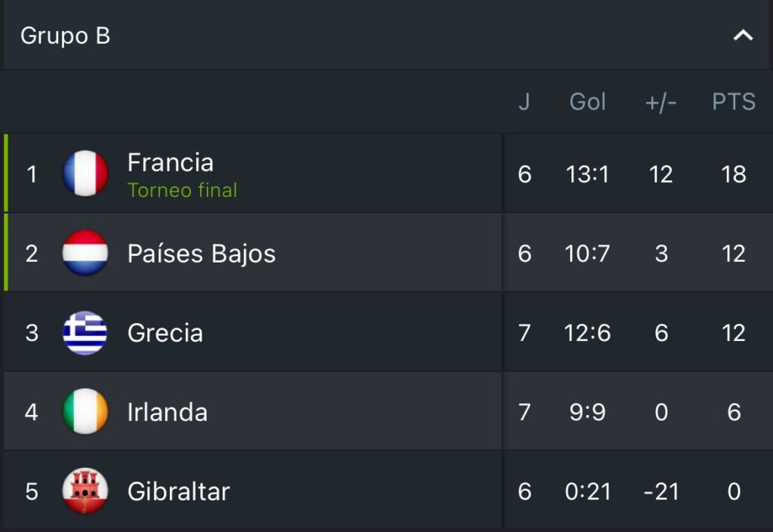The height and width of the screenshot is (532, 773).
Task: Open the Países Bajos team name
Action: click(202, 254)
